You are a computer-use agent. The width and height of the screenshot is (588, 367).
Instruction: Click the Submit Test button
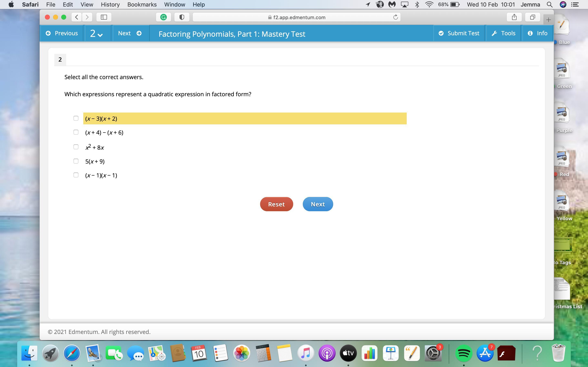(459, 33)
